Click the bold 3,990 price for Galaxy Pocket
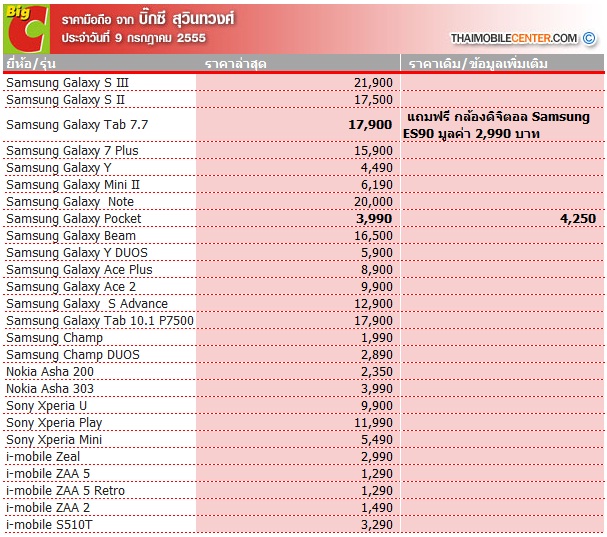This screenshot has height=537, width=607. [x=374, y=219]
